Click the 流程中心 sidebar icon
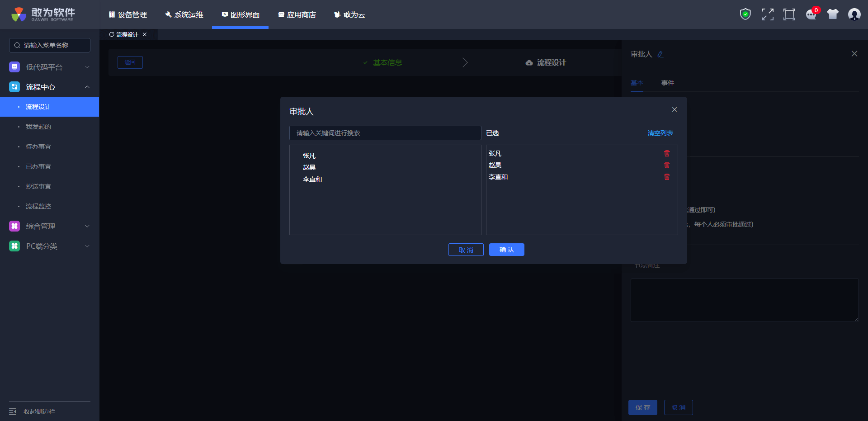 [x=14, y=87]
